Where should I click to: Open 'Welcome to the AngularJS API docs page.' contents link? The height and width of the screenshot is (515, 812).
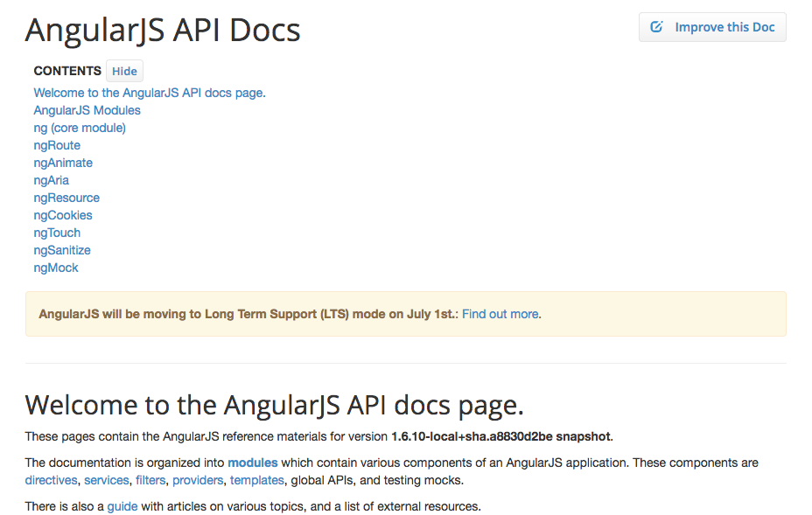149,94
